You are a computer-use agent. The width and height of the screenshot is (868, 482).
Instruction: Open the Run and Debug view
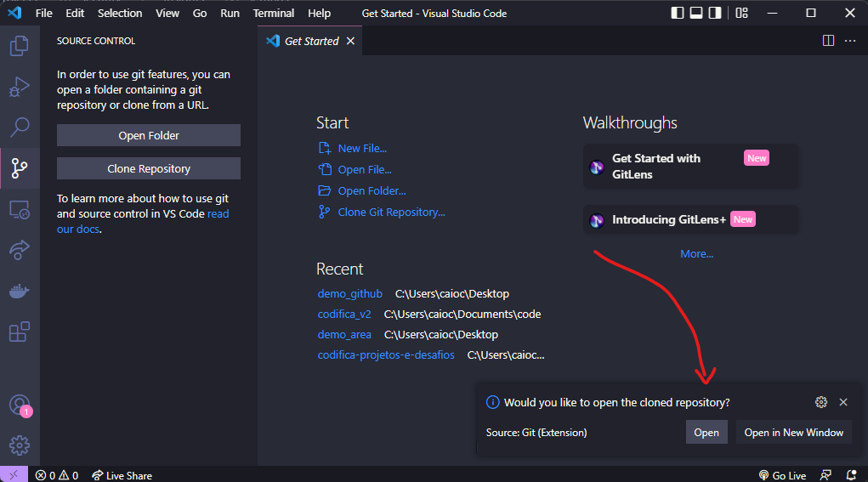(x=19, y=87)
